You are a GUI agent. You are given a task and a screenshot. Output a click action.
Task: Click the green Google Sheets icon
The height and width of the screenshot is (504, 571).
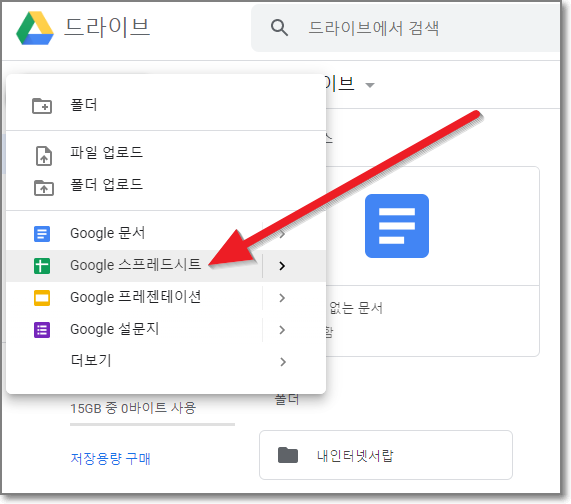[x=42, y=266]
